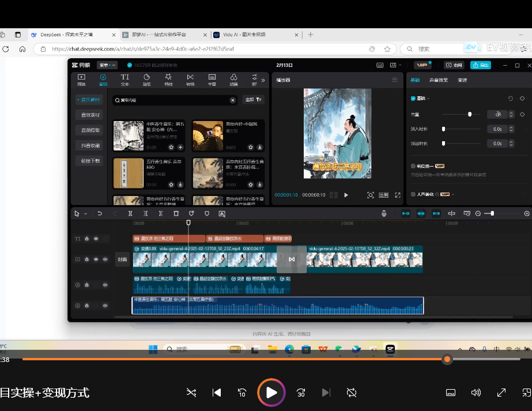Click the 淡出时长 stepper arrows
Image resolution: width=532 pixels, height=411 pixels.
(511, 144)
